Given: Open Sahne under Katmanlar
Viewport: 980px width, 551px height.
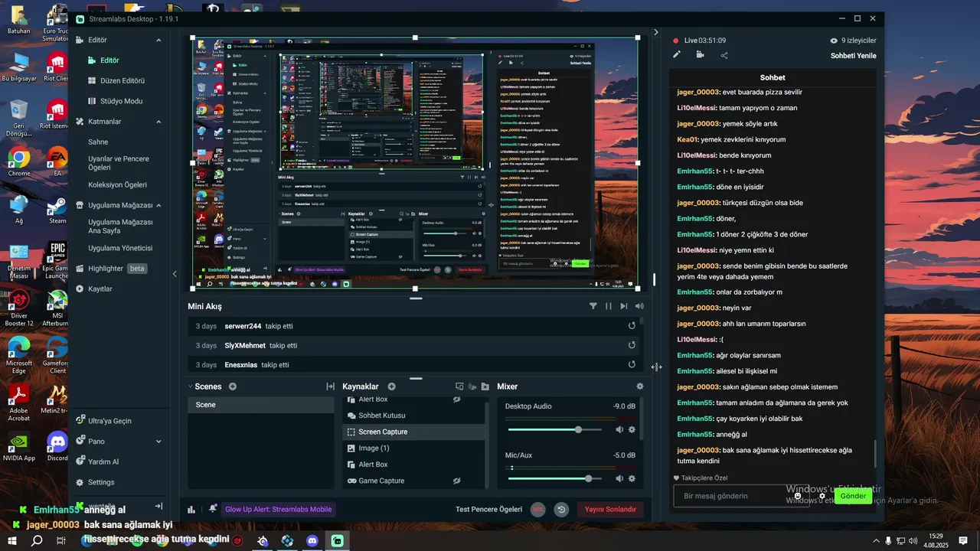Looking at the screenshot, I should tap(98, 142).
